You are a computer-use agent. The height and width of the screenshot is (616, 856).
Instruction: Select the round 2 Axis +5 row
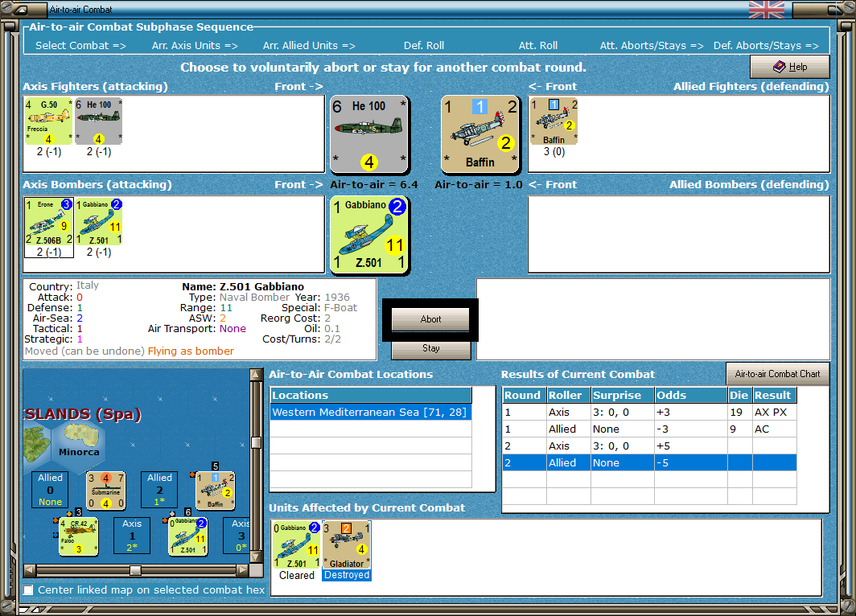[x=649, y=446]
